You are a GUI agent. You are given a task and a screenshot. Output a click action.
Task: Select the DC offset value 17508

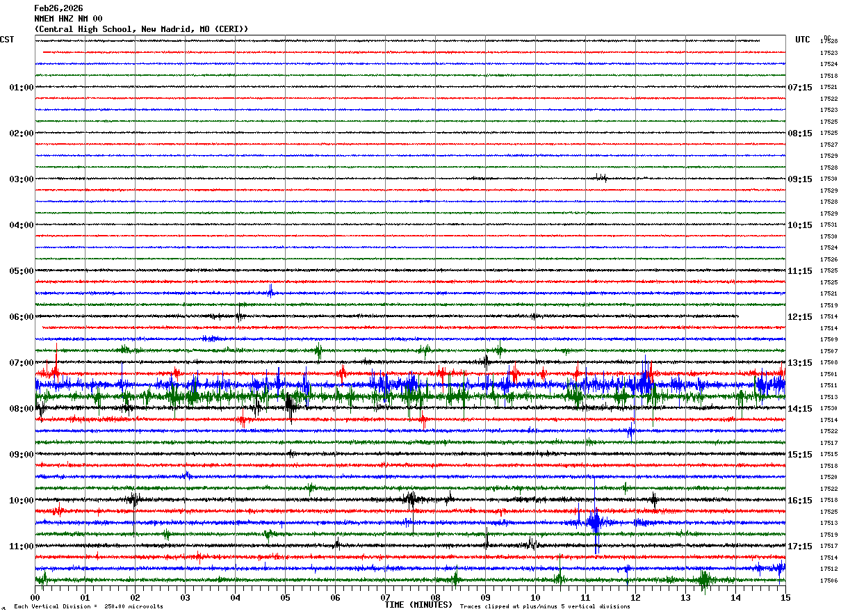coord(828,363)
